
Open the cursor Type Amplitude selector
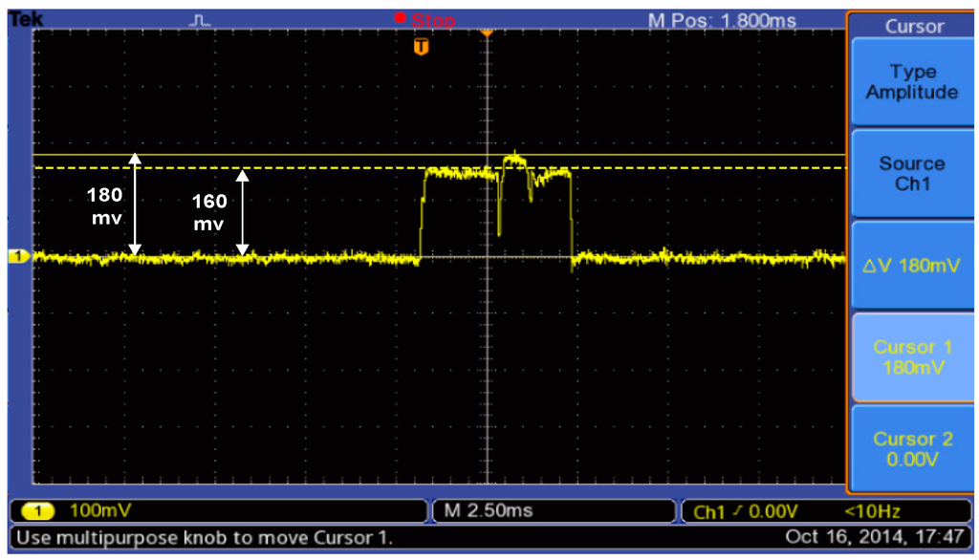(912, 82)
